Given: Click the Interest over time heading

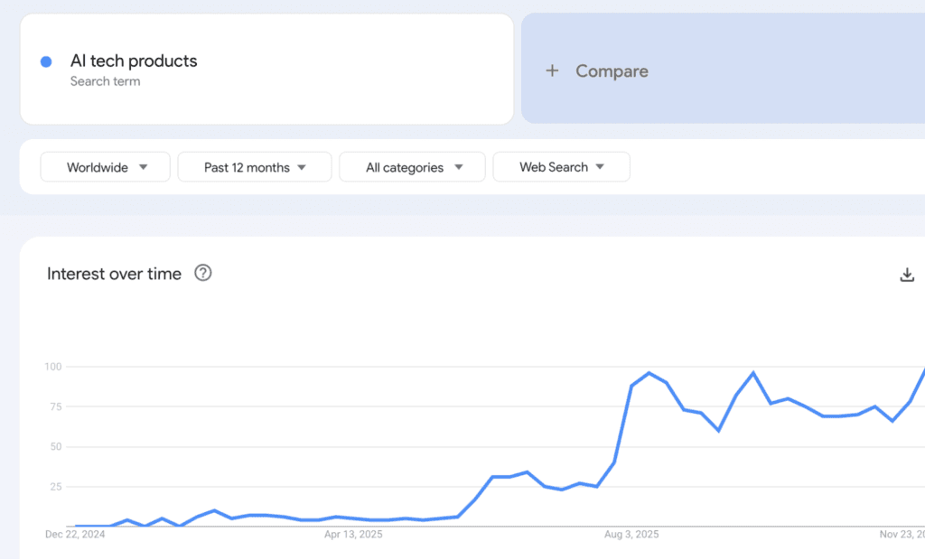Looking at the screenshot, I should click(114, 274).
